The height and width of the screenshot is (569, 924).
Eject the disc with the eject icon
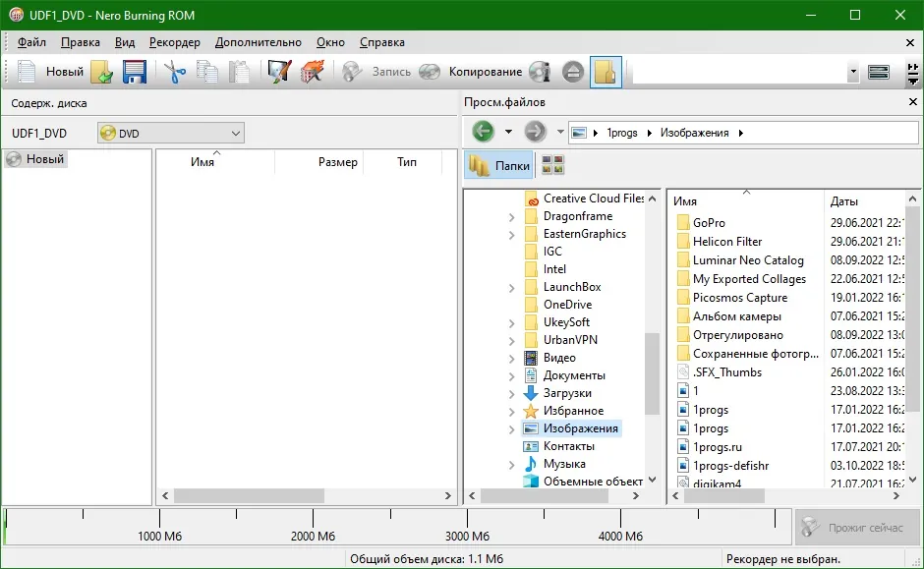click(573, 72)
